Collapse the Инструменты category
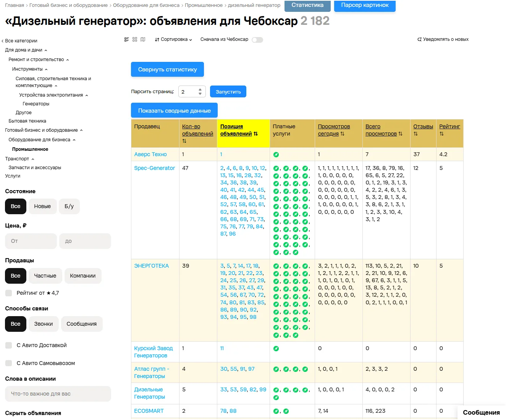The height and width of the screenshot is (420, 506). pos(46,69)
